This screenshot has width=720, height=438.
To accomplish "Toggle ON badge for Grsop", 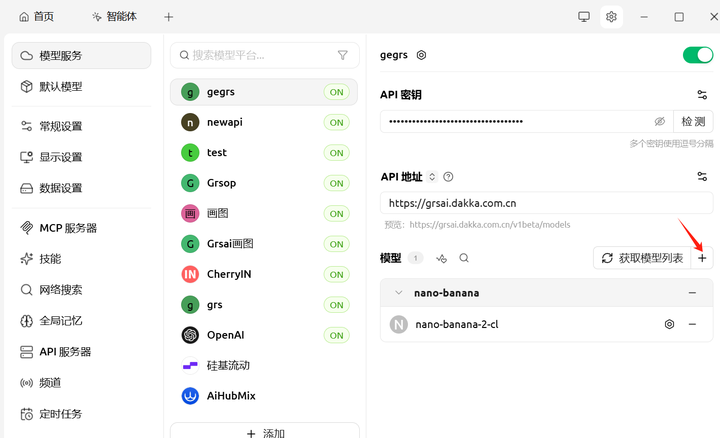I will tap(337, 183).
